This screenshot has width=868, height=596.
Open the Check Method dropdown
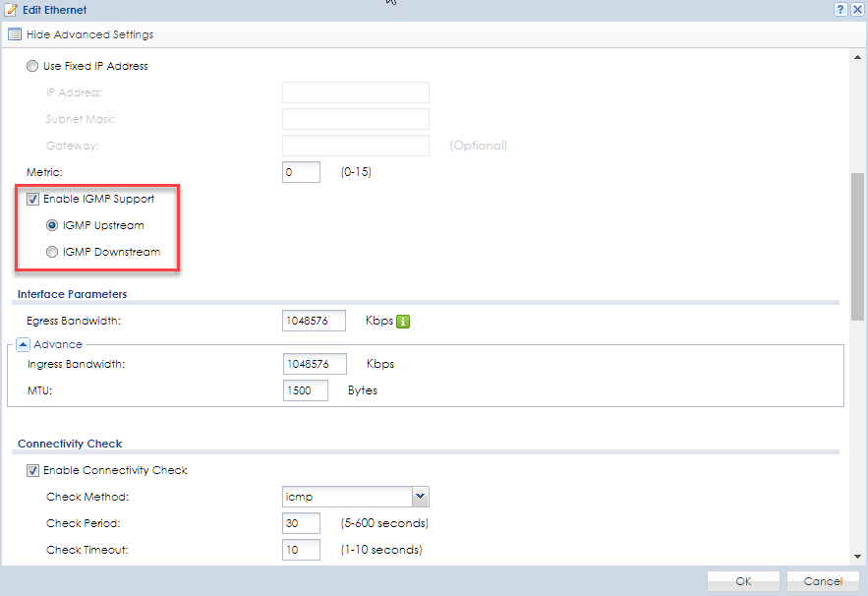click(420, 497)
